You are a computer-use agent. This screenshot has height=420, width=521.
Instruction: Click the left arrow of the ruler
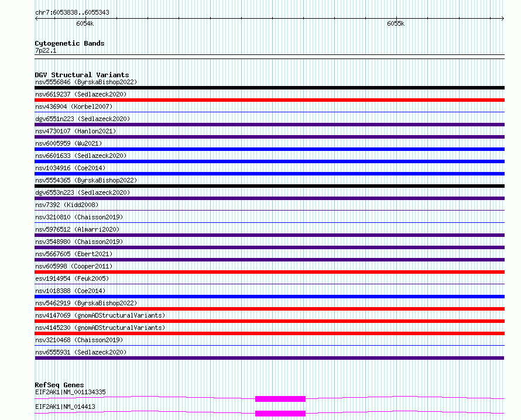click(36, 19)
